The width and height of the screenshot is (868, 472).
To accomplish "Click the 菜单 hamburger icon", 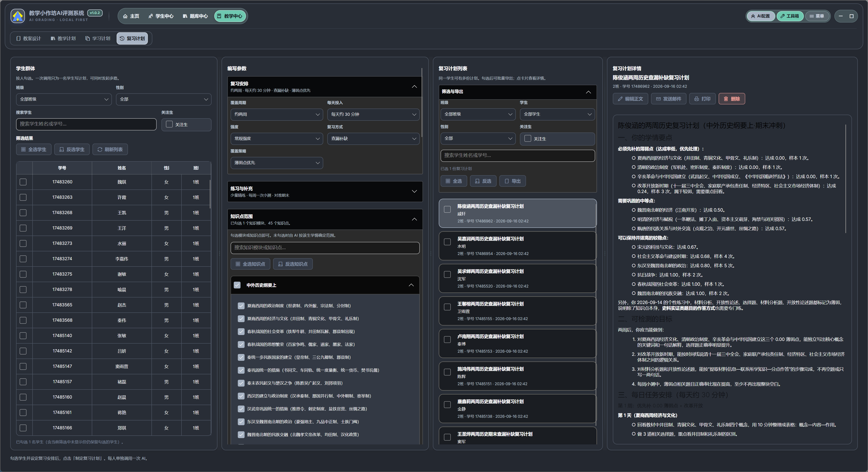I will (812, 16).
